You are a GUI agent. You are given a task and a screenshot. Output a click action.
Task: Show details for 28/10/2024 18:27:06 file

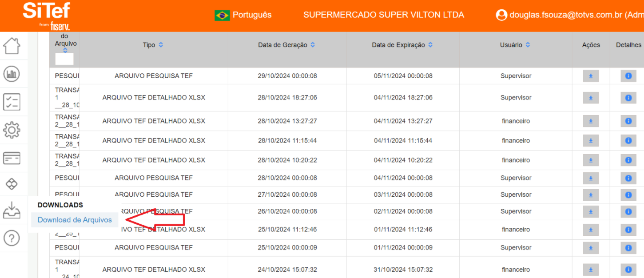point(628,98)
